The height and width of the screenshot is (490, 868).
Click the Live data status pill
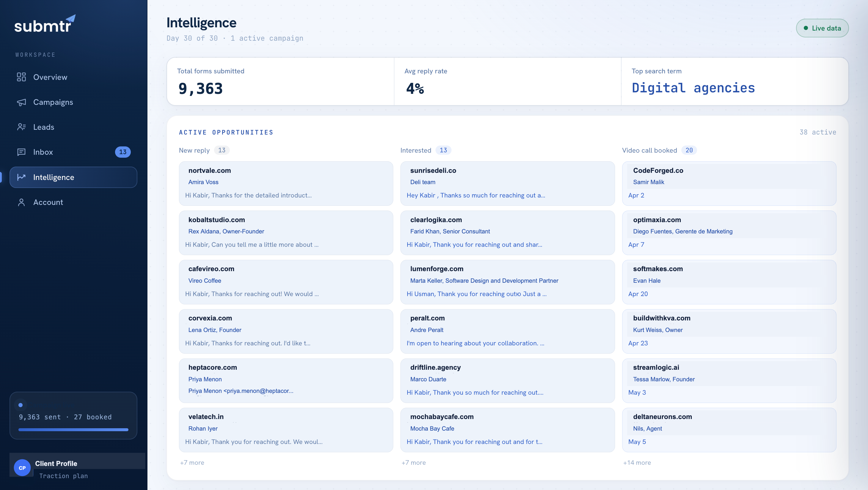coord(822,28)
